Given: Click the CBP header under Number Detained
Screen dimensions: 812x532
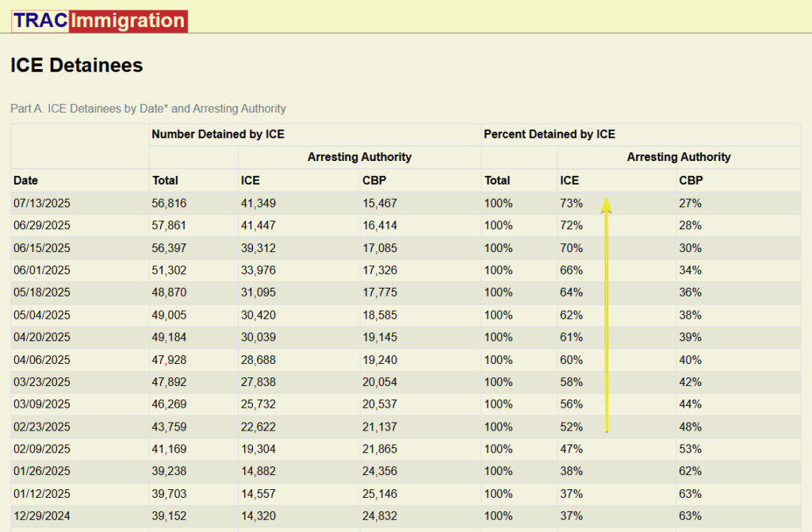Looking at the screenshot, I should coord(373,180).
